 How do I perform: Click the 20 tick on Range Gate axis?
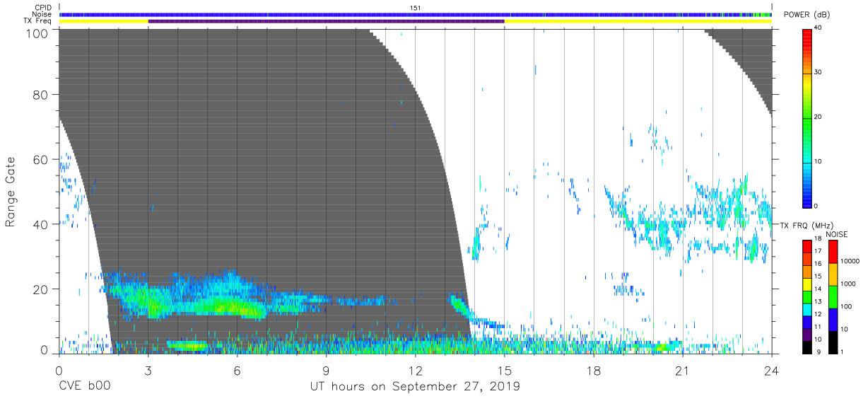42,289
